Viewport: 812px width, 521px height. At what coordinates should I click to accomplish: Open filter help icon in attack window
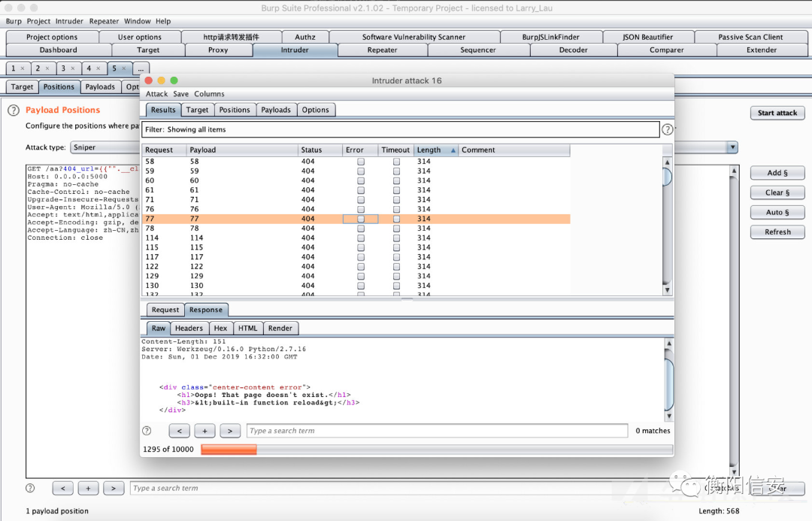coord(667,129)
